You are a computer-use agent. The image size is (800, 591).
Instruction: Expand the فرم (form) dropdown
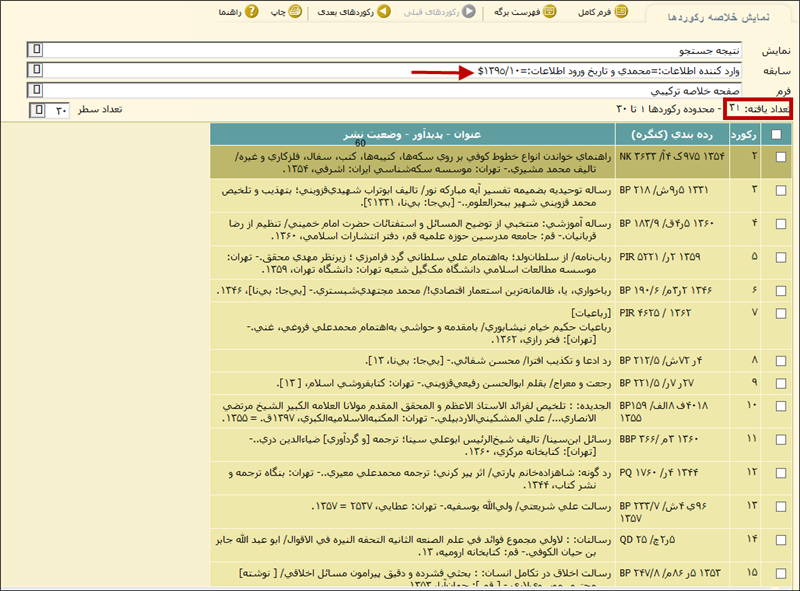[37, 90]
